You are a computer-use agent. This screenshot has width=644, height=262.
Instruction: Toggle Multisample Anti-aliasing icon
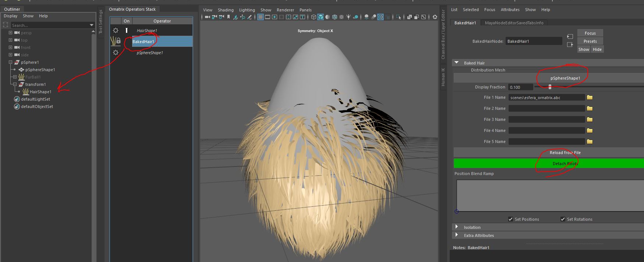[381, 17]
